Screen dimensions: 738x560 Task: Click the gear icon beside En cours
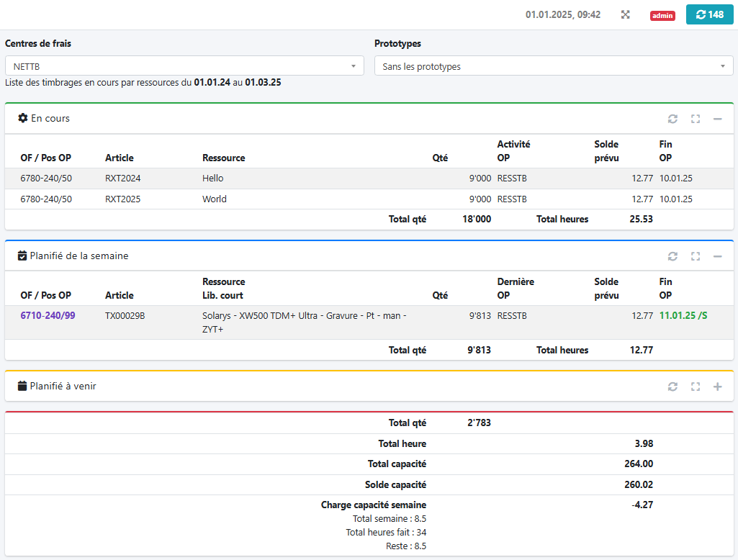(x=22, y=118)
